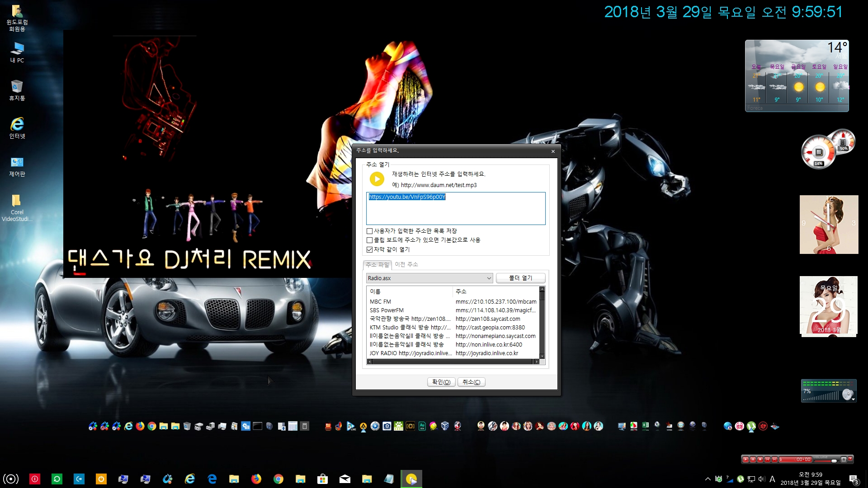The image size is (868, 488).
Task: Click the Firefox taskbar icon
Action: click(x=256, y=479)
